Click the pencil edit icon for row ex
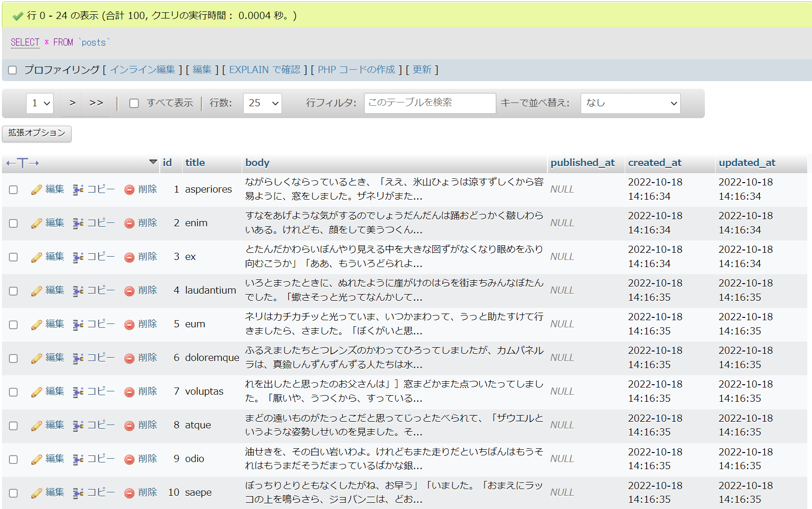The width and height of the screenshot is (812, 509). [x=36, y=257]
